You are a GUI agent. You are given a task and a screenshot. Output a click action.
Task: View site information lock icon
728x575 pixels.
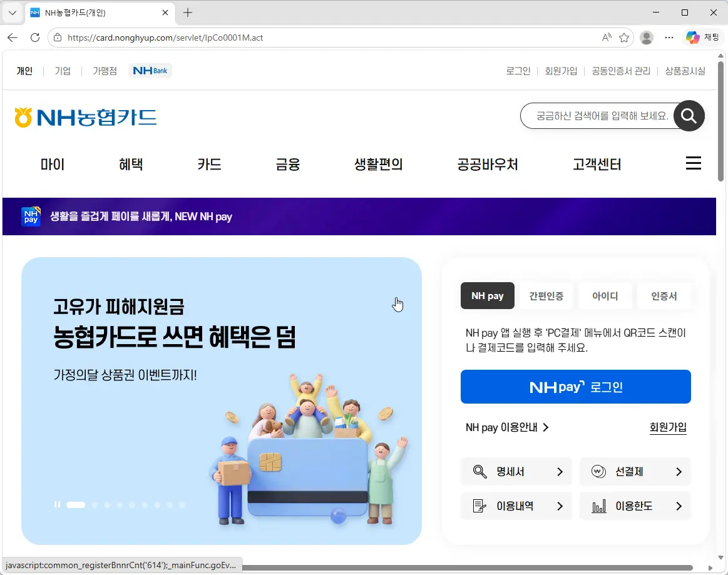pyautogui.click(x=58, y=38)
